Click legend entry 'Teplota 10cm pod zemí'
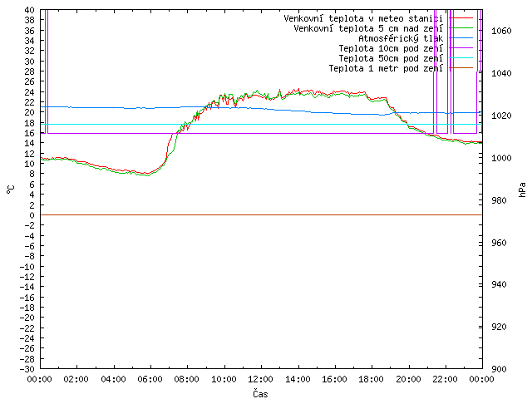The width and height of the screenshot is (532, 399). [x=391, y=48]
